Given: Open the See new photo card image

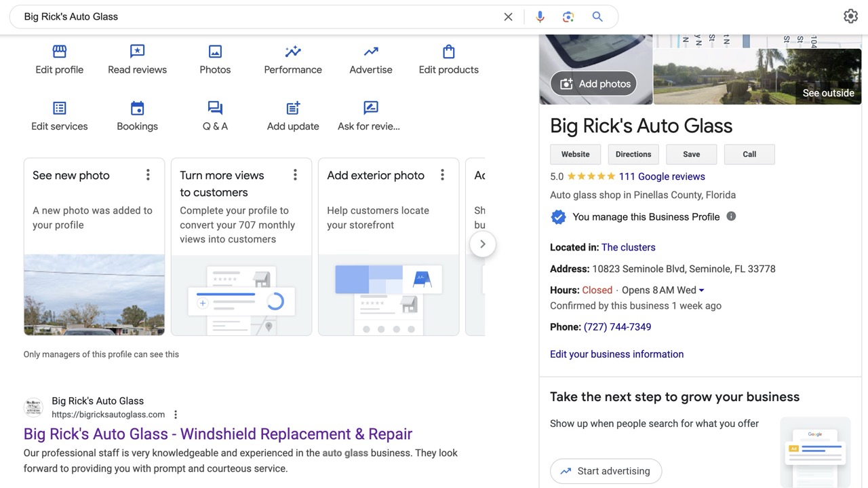Looking at the screenshot, I should tap(94, 295).
